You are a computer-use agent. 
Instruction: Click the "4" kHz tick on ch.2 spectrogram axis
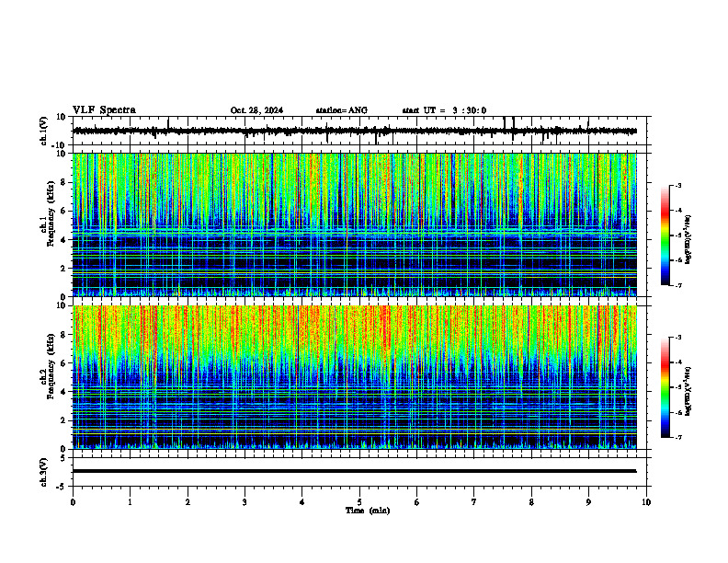[64, 392]
